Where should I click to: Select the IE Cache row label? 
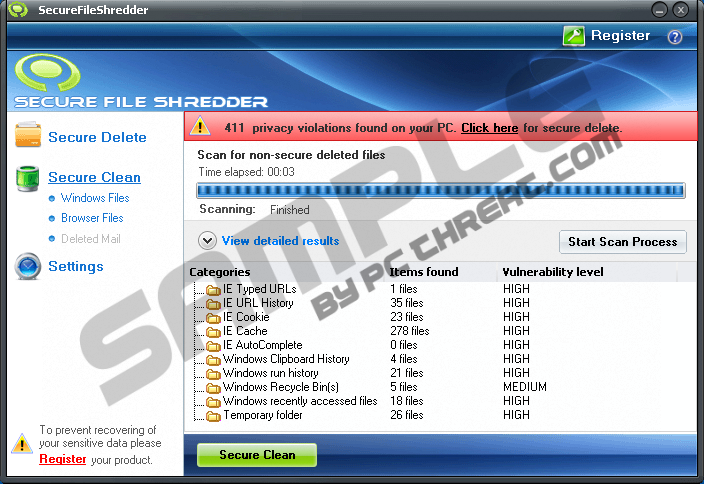point(245,330)
